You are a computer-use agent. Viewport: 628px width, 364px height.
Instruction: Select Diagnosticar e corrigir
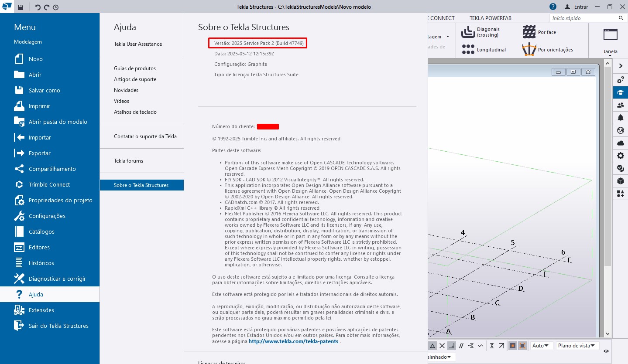(50, 279)
